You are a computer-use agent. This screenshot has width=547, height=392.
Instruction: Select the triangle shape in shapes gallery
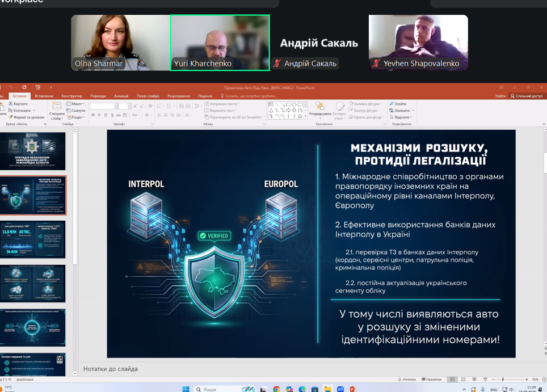(x=271, y=110)
